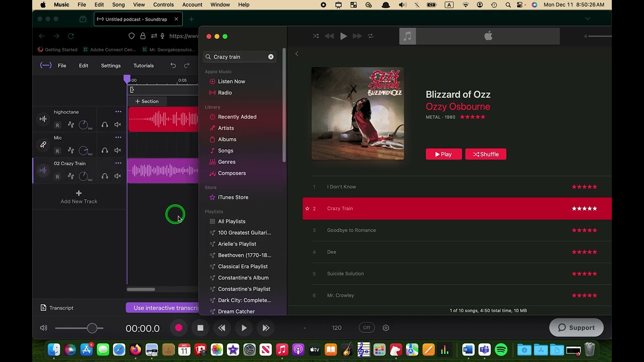Play music with the Music toolbar play button
This screenshot has width=644, height=362.
343,36
